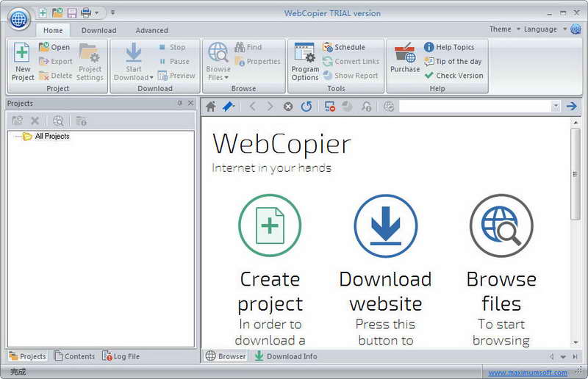Click the blue Download website circle
Viewport: 588px width, 379px height.
385,225
